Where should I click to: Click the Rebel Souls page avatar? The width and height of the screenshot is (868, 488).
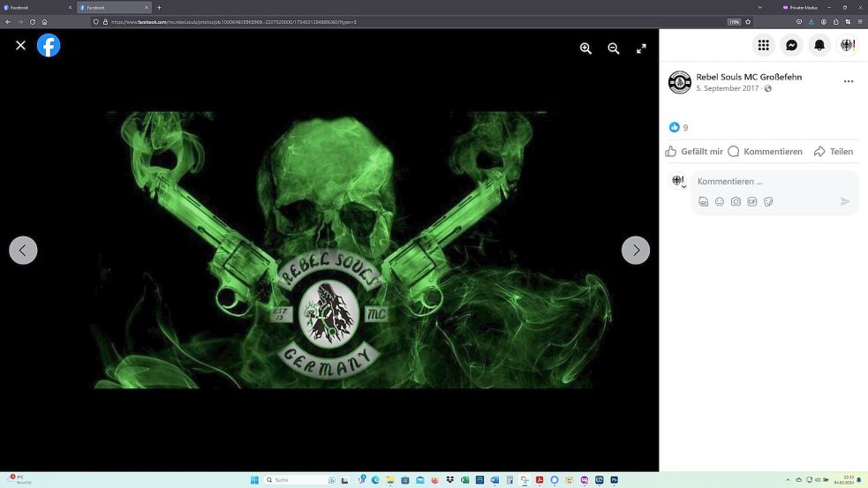[679, 82]
